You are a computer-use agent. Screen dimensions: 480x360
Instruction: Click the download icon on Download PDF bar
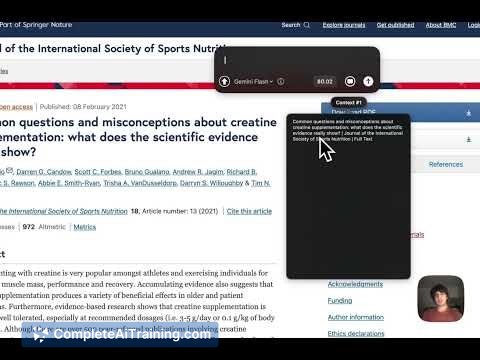pos(468,113)
